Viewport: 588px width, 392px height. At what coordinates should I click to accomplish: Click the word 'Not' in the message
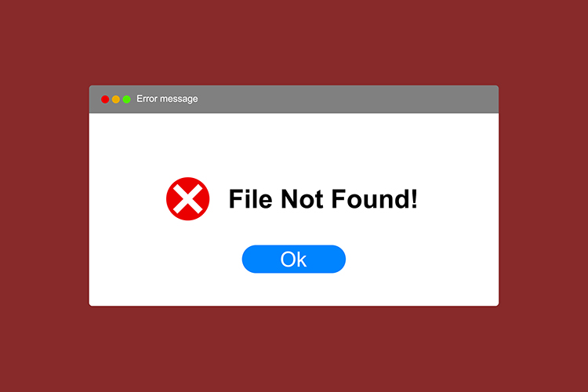302,199
